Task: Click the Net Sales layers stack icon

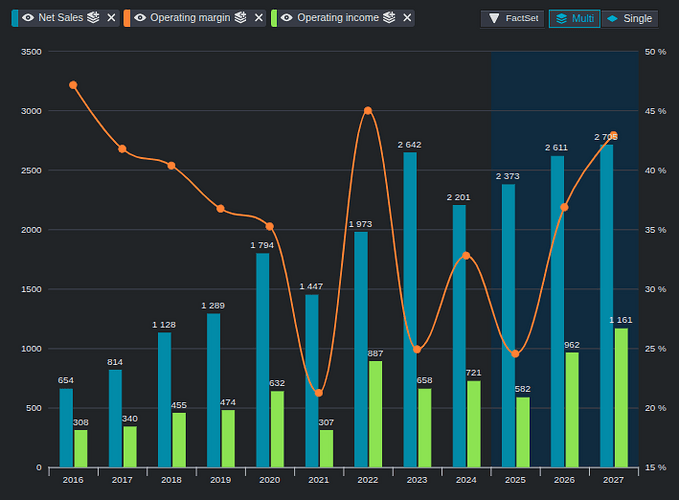Action: [93, 18]
